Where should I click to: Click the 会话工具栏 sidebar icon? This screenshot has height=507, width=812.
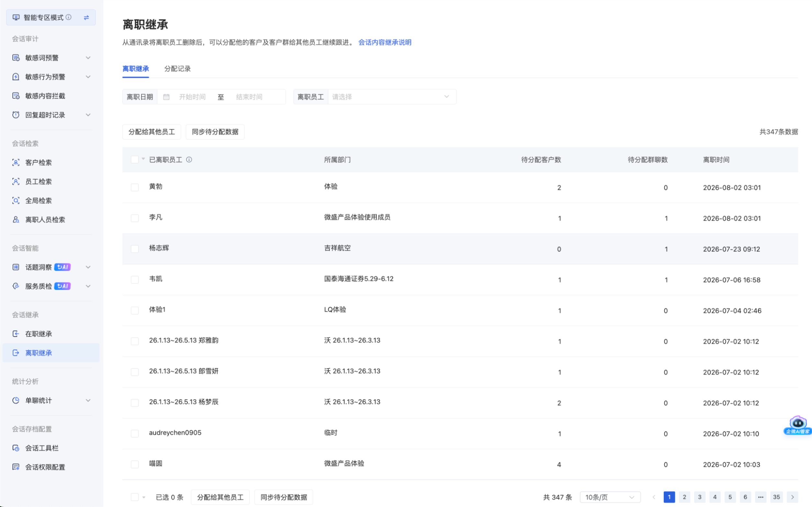click(16, 448)
